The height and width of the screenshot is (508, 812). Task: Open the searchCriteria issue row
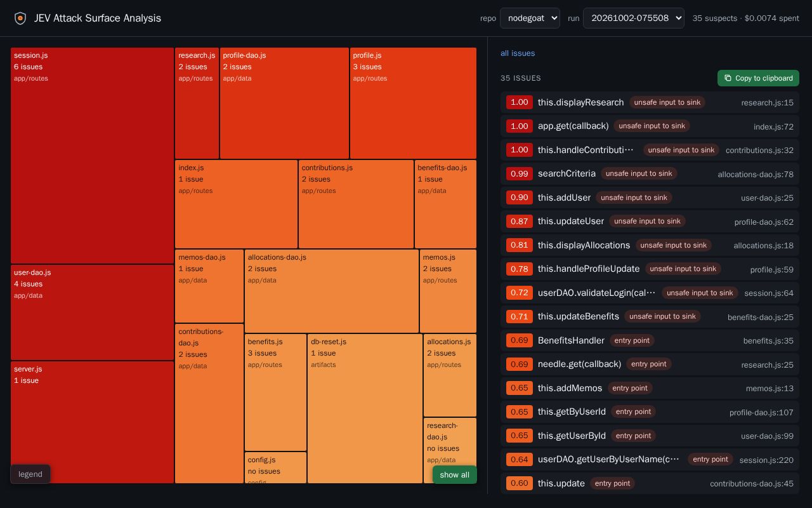(x=650, y=174)
